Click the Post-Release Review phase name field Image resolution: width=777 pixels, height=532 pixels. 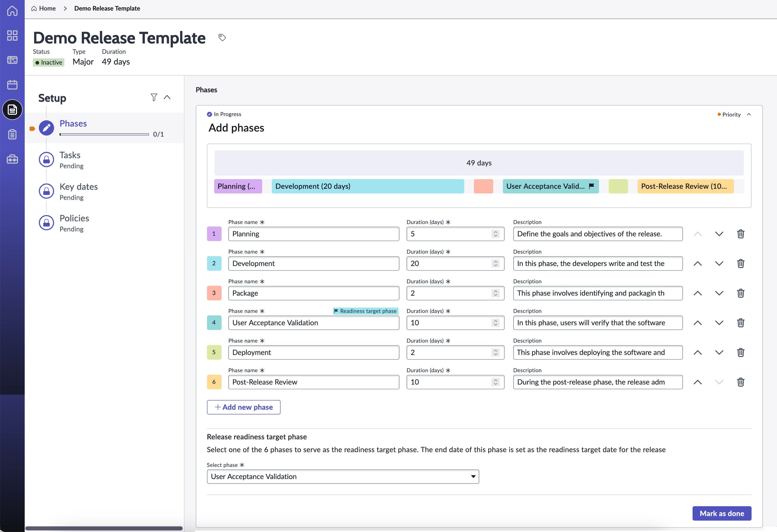click(x=313, y=382)
